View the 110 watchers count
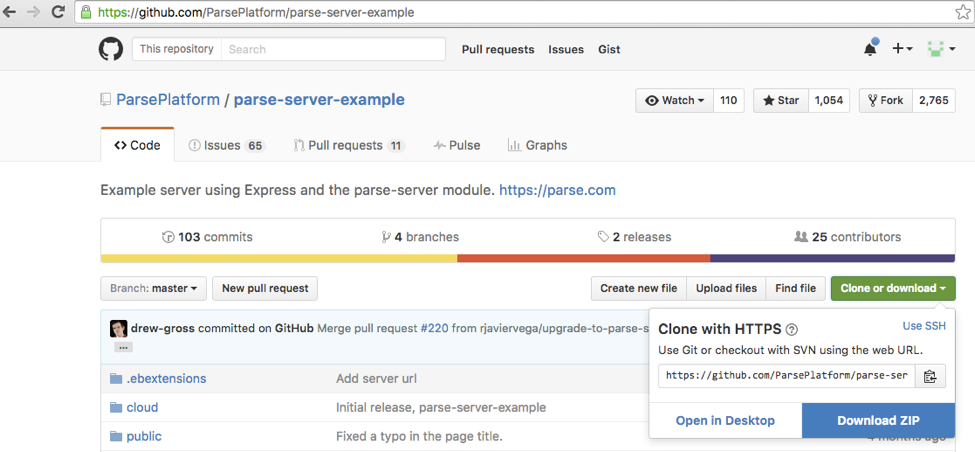The image size is (975, 452). coord(728,101)
